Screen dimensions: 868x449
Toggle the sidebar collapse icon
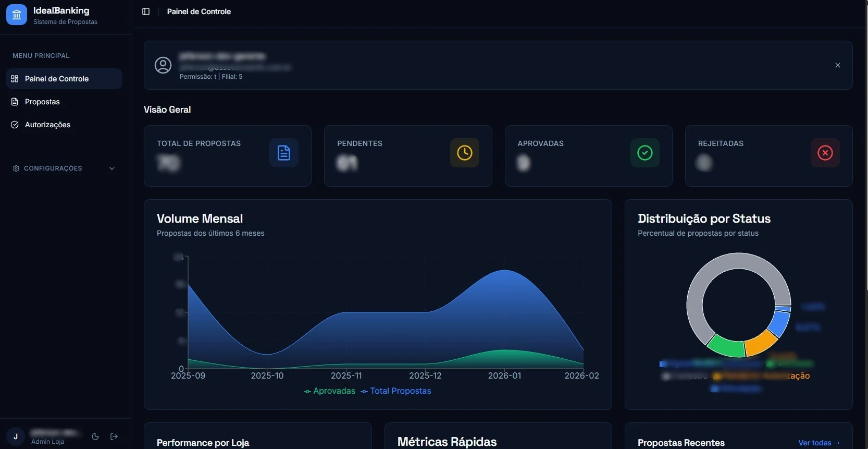146,11
